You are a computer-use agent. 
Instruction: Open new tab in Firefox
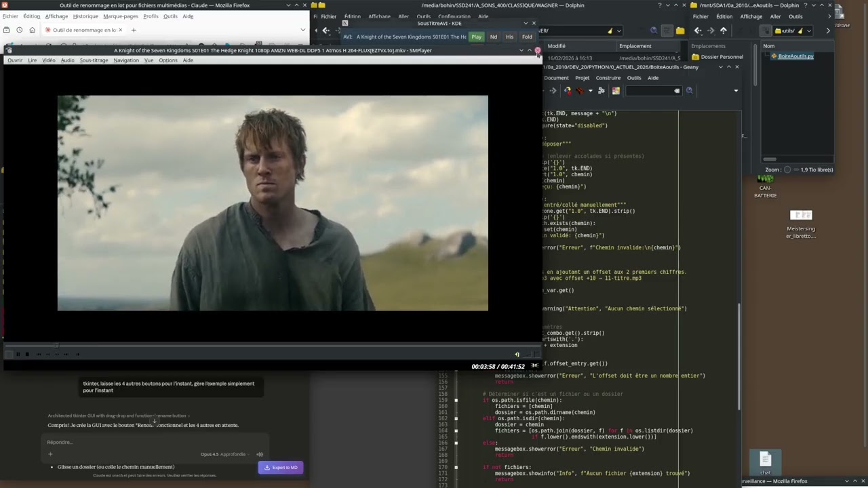(134, 30)
